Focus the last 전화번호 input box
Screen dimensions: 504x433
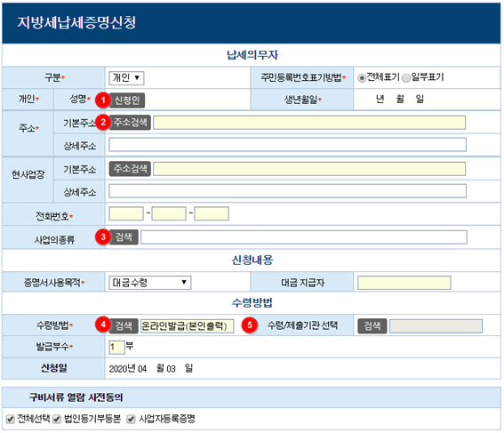(212, 213)
